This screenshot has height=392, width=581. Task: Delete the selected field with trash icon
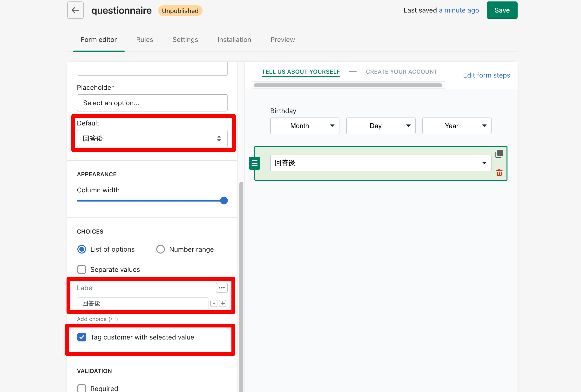499,173
